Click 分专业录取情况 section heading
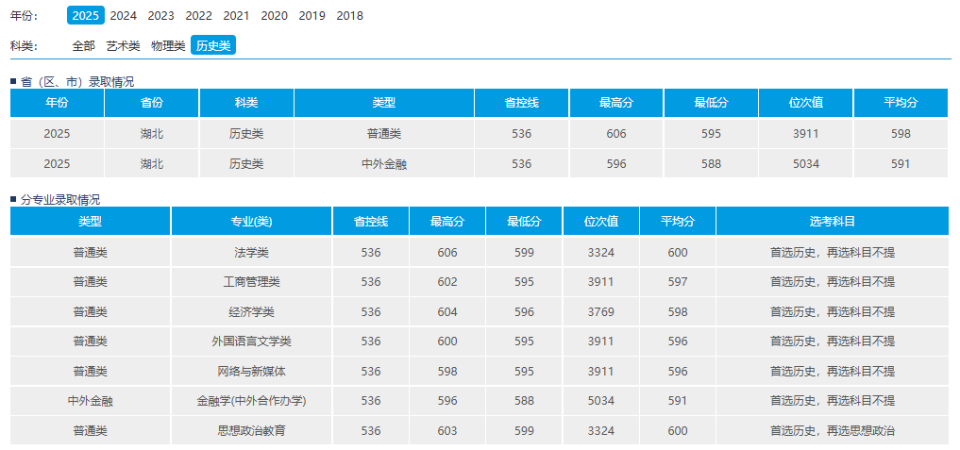This screenshot has height=450, width=960. click(60, 200)
